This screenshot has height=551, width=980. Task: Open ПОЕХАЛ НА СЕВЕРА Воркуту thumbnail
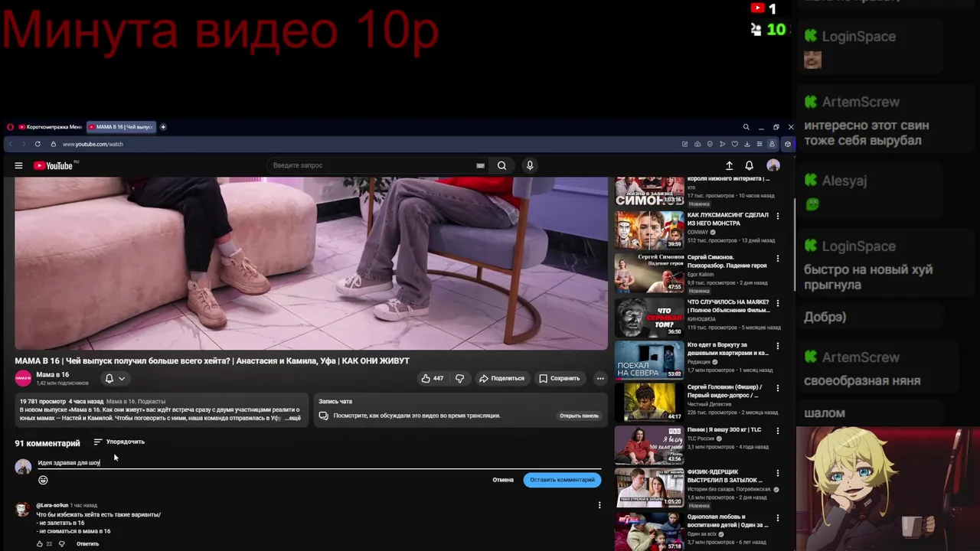[x=649, y=359]
